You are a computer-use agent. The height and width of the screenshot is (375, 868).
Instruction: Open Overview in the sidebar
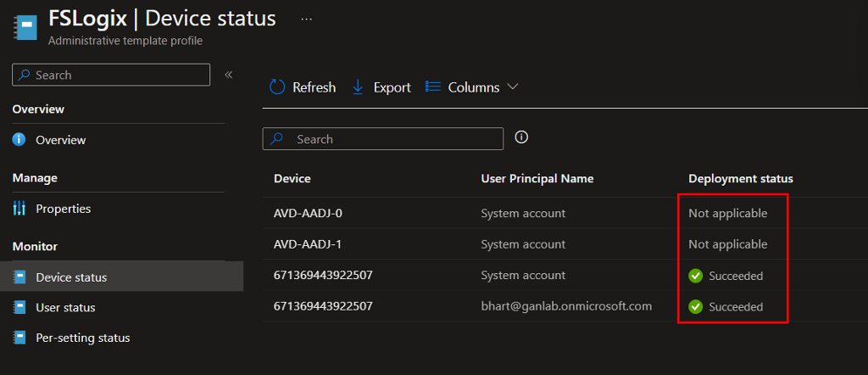tap(60, 140)
